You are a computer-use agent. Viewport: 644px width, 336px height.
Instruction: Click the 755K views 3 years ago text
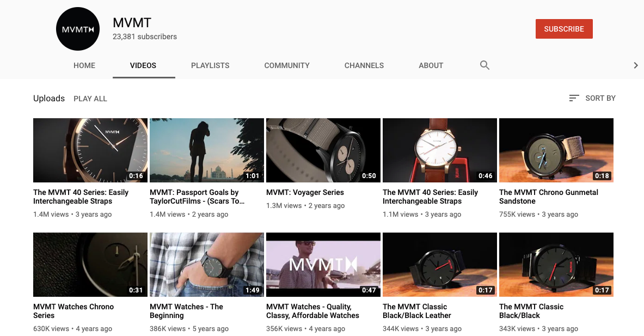539,215
